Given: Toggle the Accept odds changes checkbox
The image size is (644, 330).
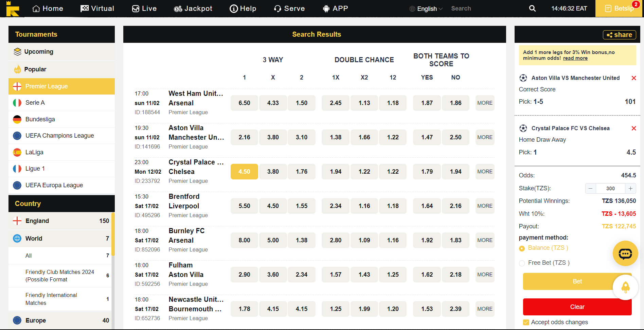Looking at the screenshot, I should tap(526, 323).
